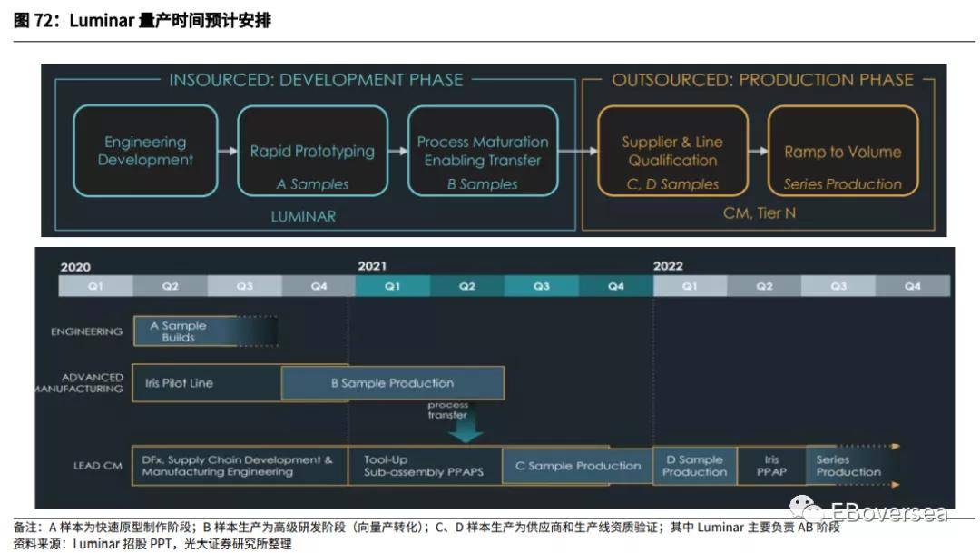Click the 'Series Production' timeline bar
Image resolution: width=980 pixels, height=553 pixels.
coord(852,466)
